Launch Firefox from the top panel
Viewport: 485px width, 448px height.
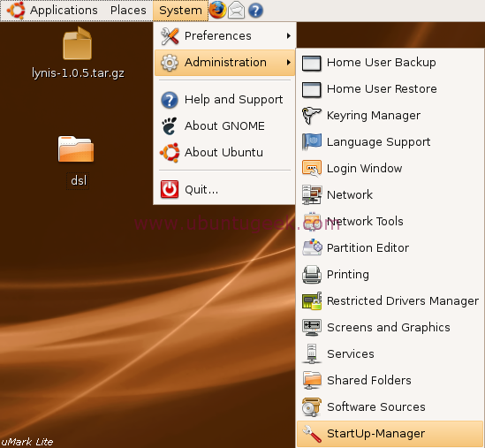[x=217, y=10]
